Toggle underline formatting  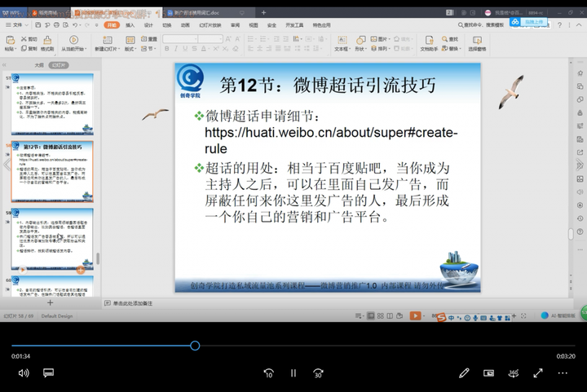pos(185,49)
